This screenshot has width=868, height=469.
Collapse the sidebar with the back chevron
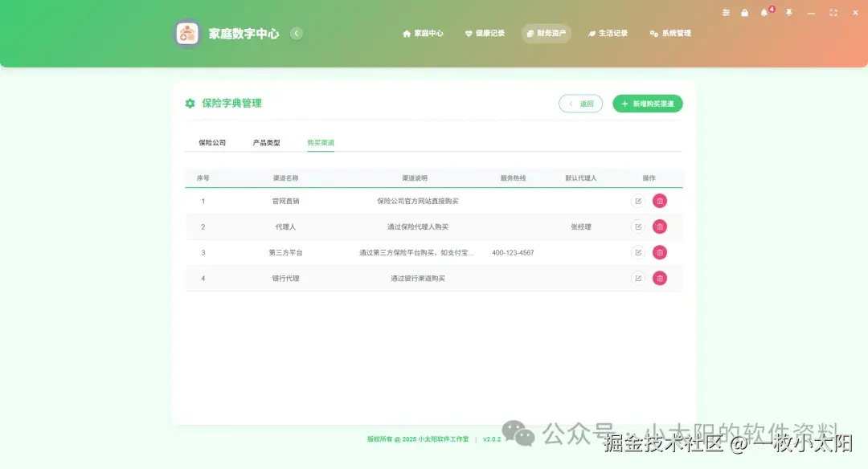click(297, 34)
